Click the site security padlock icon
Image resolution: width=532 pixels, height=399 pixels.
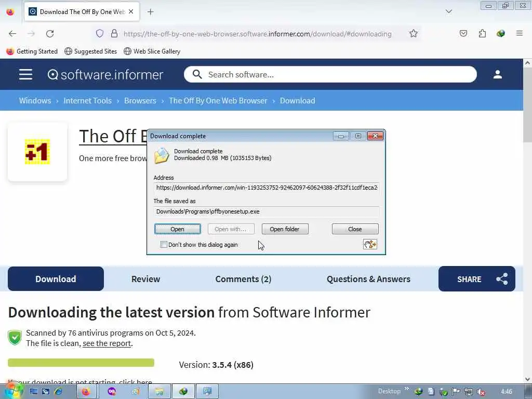point(114,33)
